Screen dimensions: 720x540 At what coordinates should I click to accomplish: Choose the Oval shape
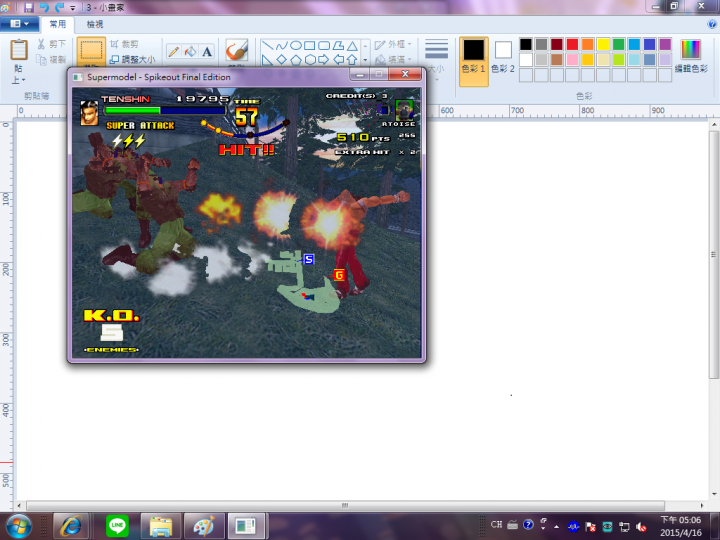(x=296, y=45)
